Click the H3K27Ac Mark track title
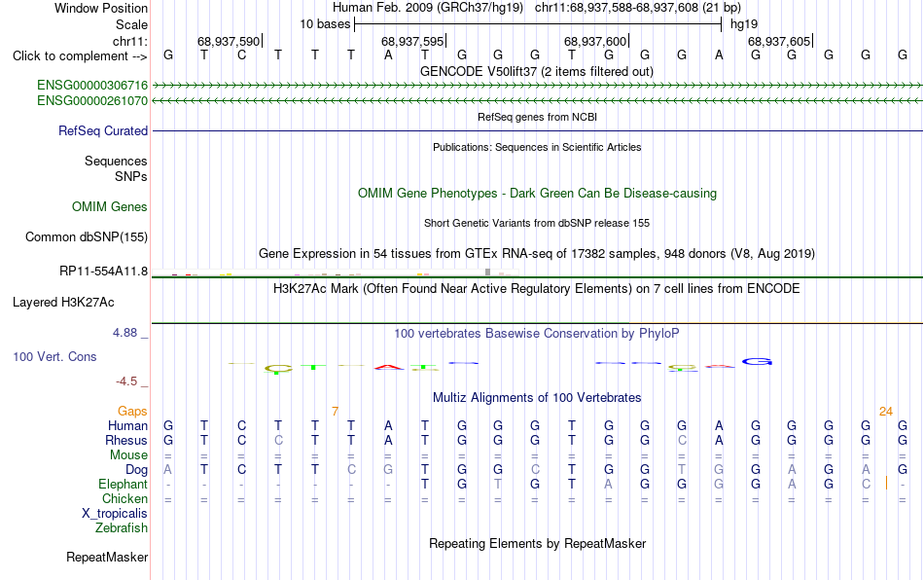Image resolution: width=924 pixels, height=580 pixels. coord(537,289)
